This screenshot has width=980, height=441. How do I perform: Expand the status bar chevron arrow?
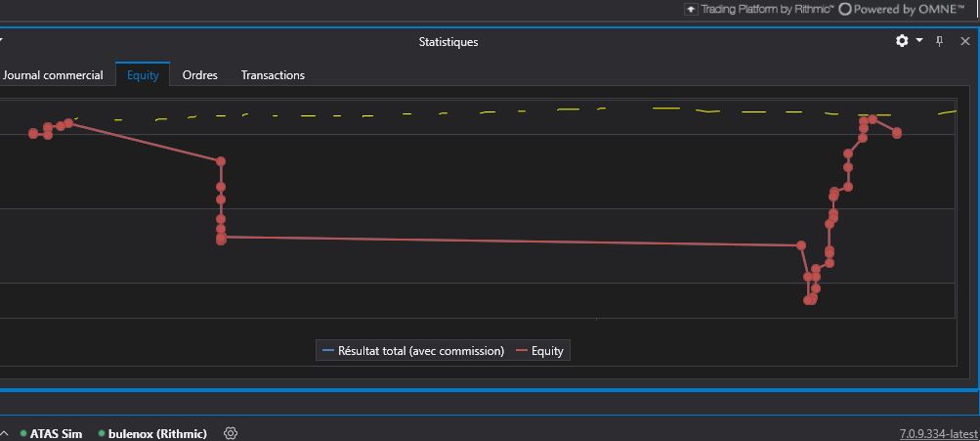[4, 433]
